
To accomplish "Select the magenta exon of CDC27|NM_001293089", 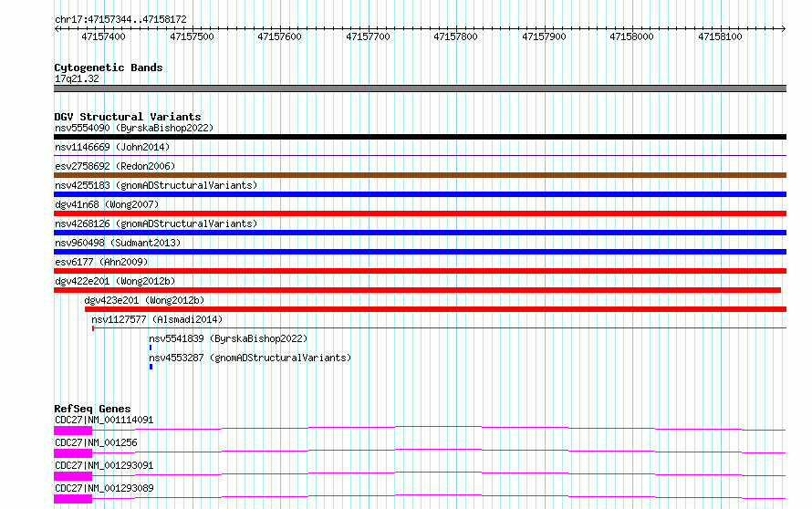I will coord(73,499).
